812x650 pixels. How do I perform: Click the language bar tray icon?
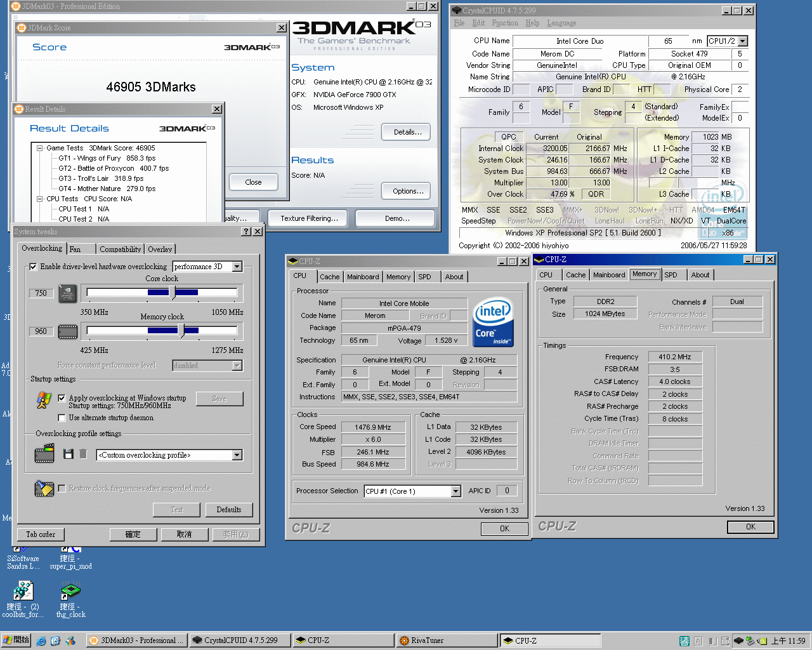point(684,641)
